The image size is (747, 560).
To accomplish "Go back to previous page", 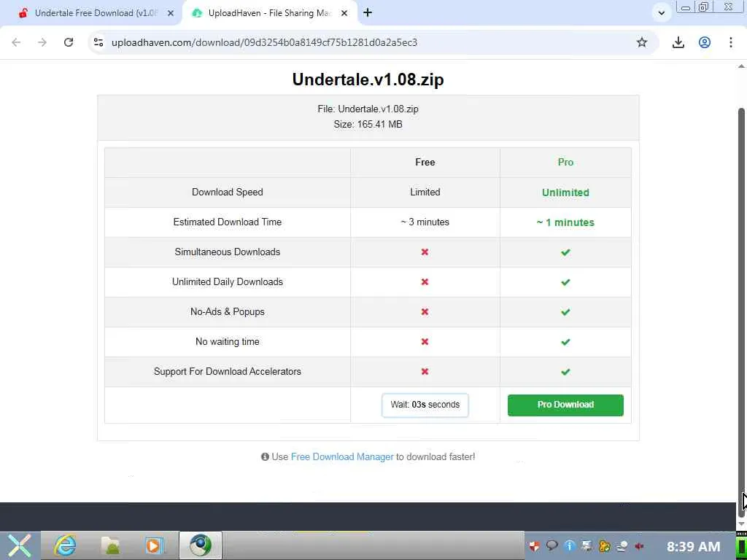I will coord(16,42).
